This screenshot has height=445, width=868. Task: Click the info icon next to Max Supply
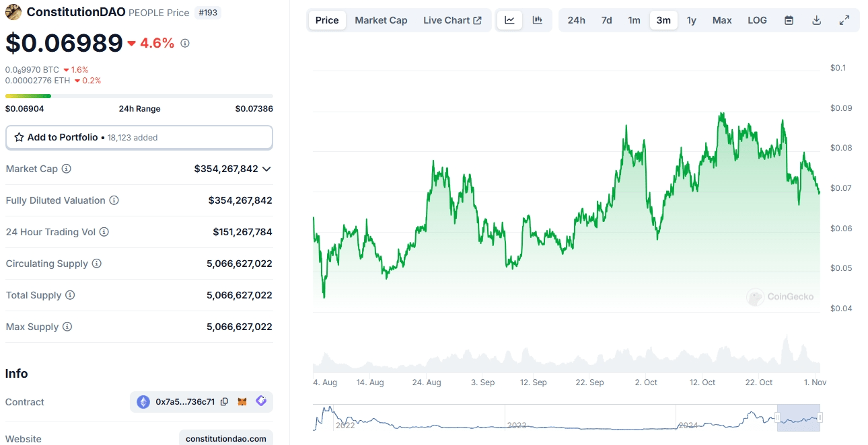click(67, 327)
